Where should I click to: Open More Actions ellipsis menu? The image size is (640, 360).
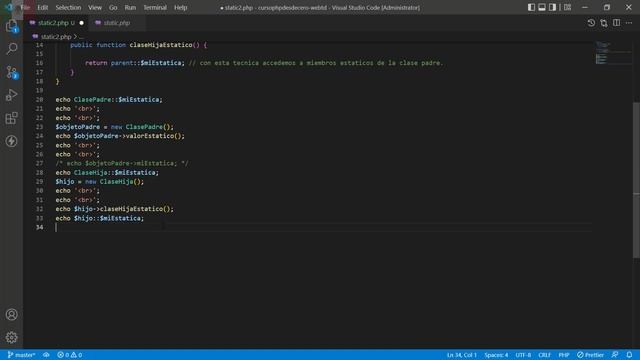tap(629, 23)
